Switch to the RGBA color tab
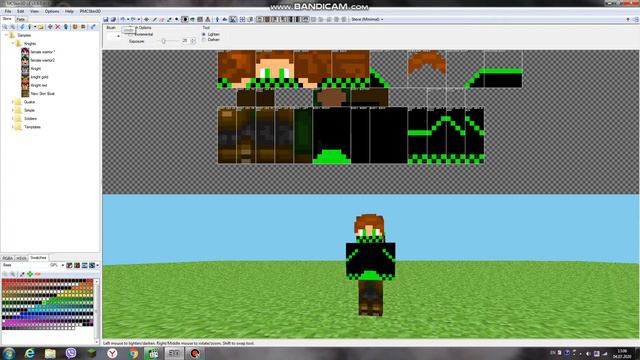 (8, 258)
